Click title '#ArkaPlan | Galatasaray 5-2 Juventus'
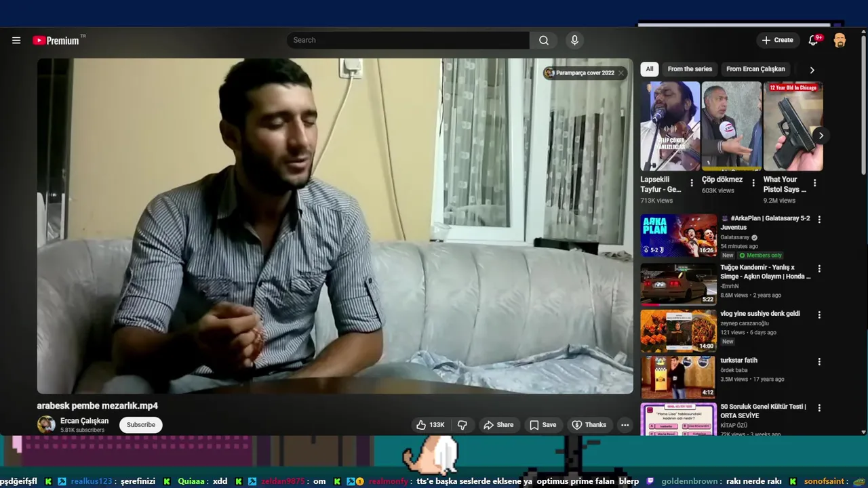This screenshot has width=868, height=488. tap(766, 223)
